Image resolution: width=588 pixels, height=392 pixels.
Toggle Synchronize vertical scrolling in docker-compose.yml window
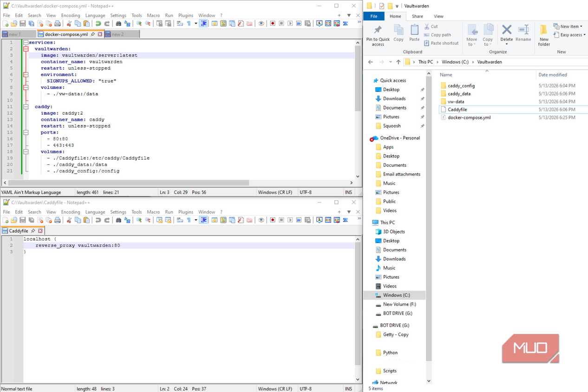coord(159,23)
